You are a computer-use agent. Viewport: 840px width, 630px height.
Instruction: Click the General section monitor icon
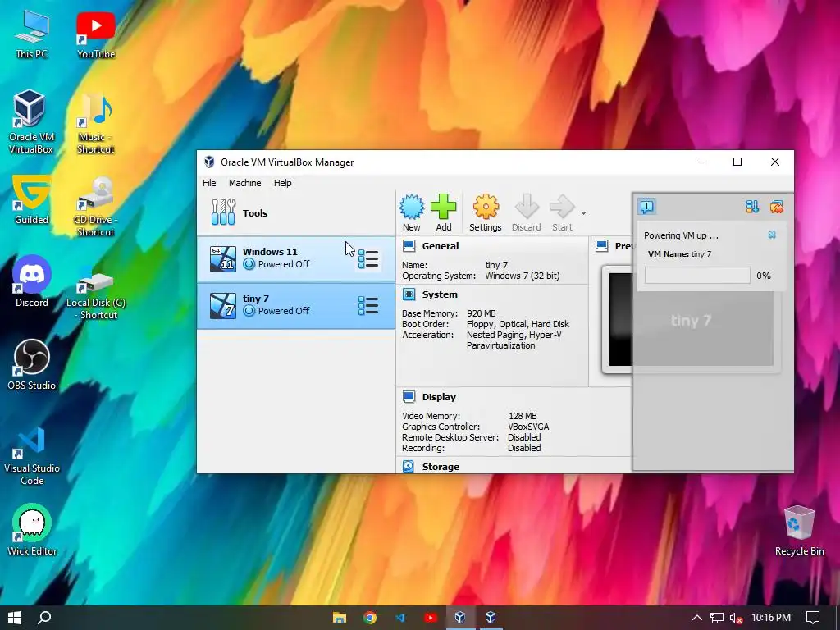point(409,246)
